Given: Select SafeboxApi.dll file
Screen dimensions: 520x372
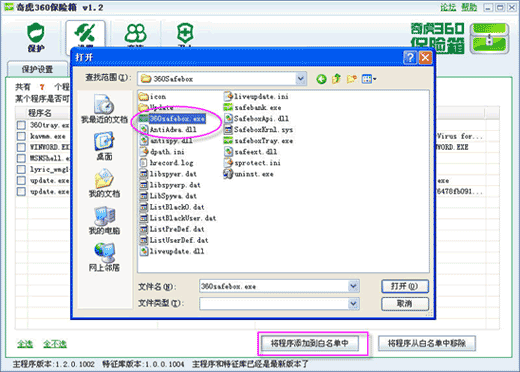Looking at the screenshot, I should click(256, 119).
